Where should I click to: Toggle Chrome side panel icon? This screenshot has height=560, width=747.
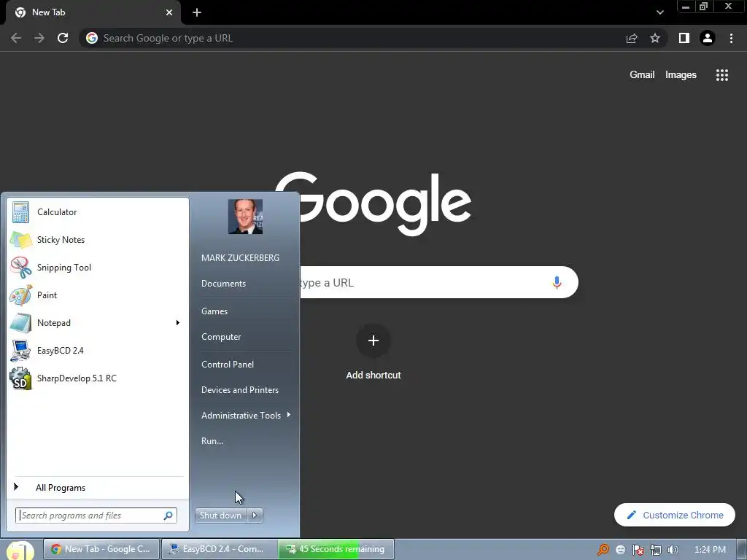[x=684, y=38]
